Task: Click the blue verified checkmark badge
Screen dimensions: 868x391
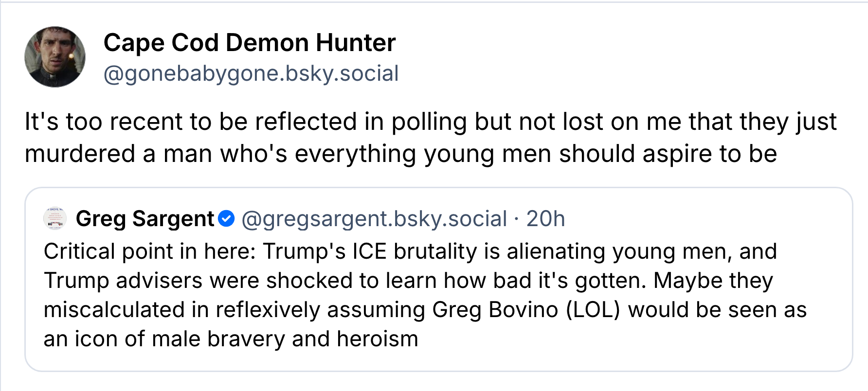Action: tap(226, 219)
